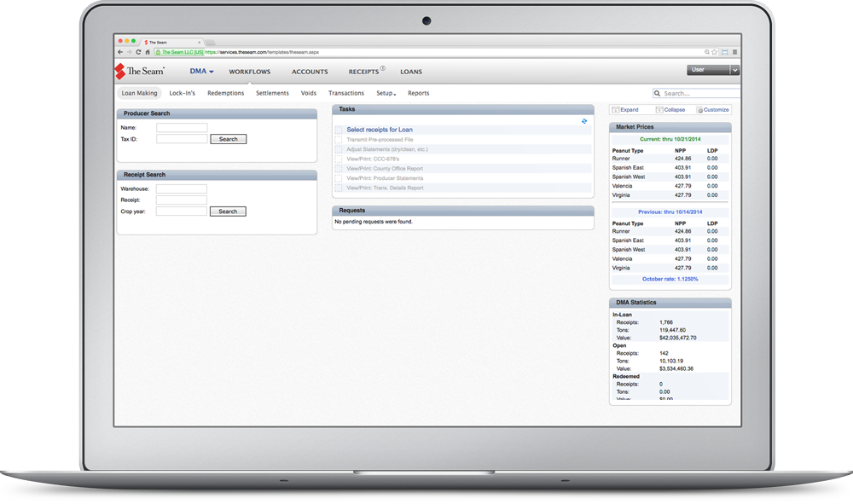Click the top Search... box
Screen dimensions: 853x504
696,94
